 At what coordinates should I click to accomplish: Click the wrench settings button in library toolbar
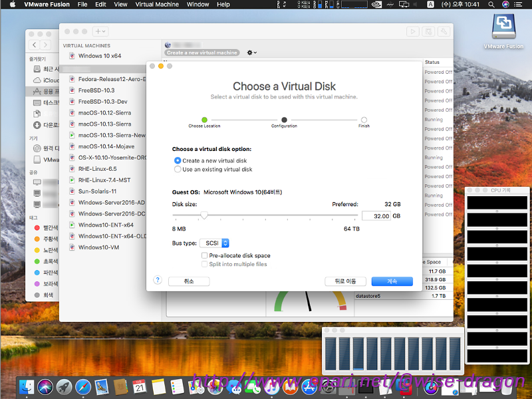click(x=444, y=31)
